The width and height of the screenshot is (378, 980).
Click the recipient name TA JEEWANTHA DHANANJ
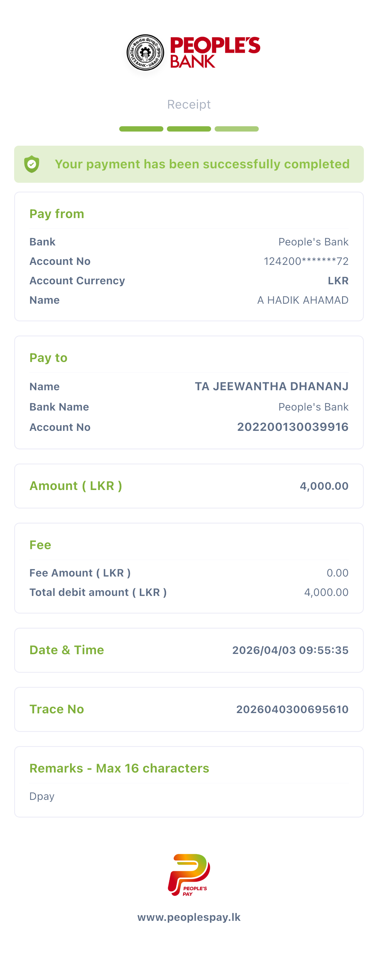point(271,386)
